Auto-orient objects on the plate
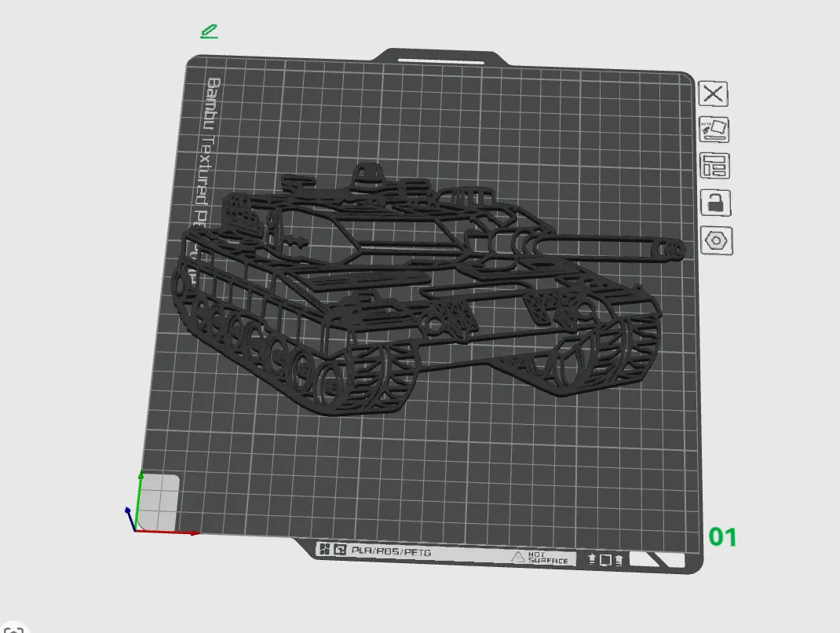The height and width of the screenshot is (633, 840). pyautogui.click(x=714, y=130)
